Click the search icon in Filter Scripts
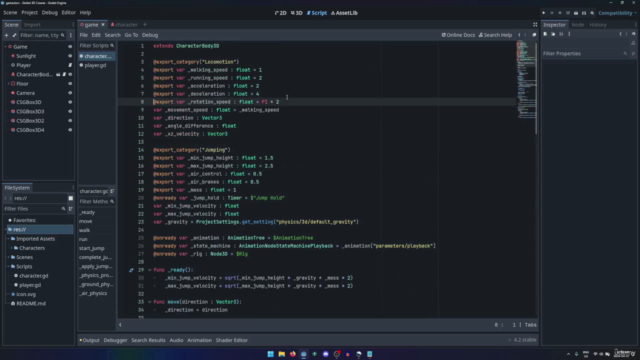This screenshot has height=360, width=640. [x=112, y=46]
